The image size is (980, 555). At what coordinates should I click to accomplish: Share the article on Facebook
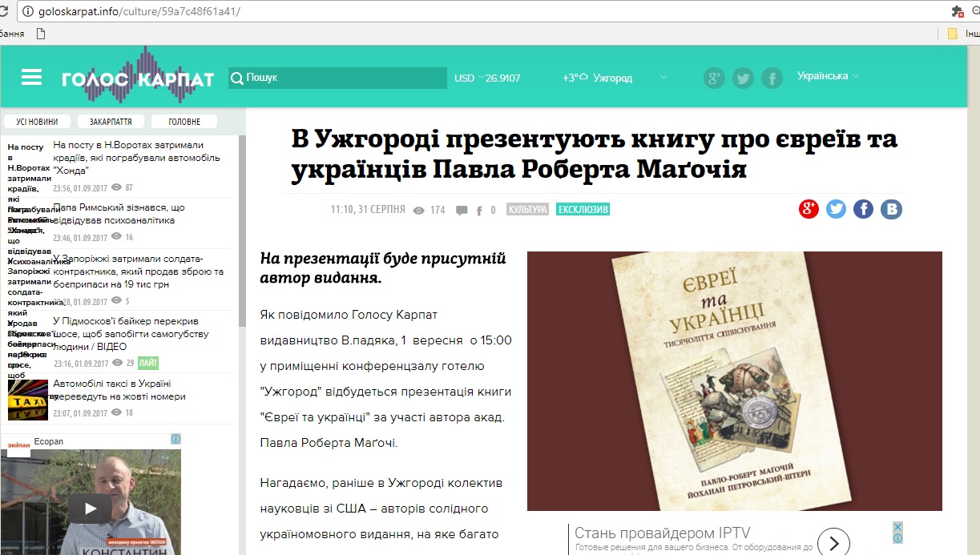point(863,209)
